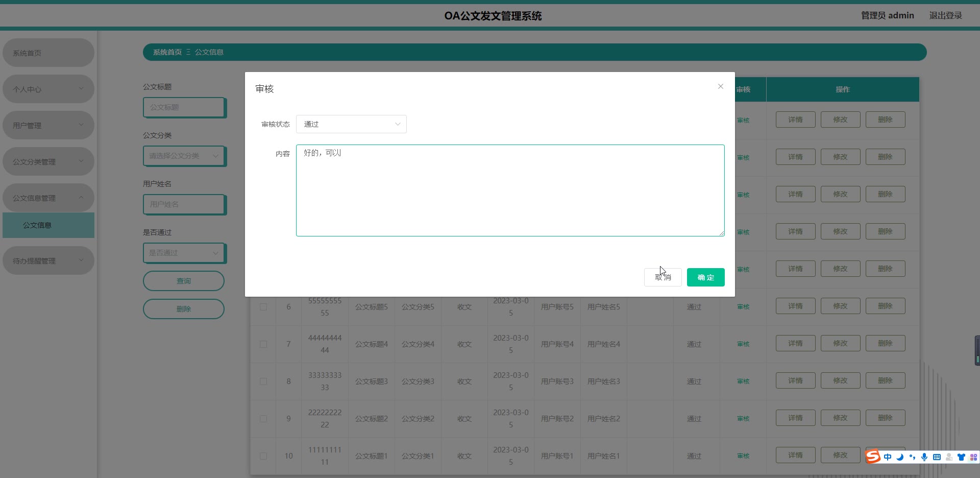Image resolution: width=980 pixels, height=478 pixels.
Task: Toggle Chinese/English mode 中 icon
Action: (x=888, y=457)
